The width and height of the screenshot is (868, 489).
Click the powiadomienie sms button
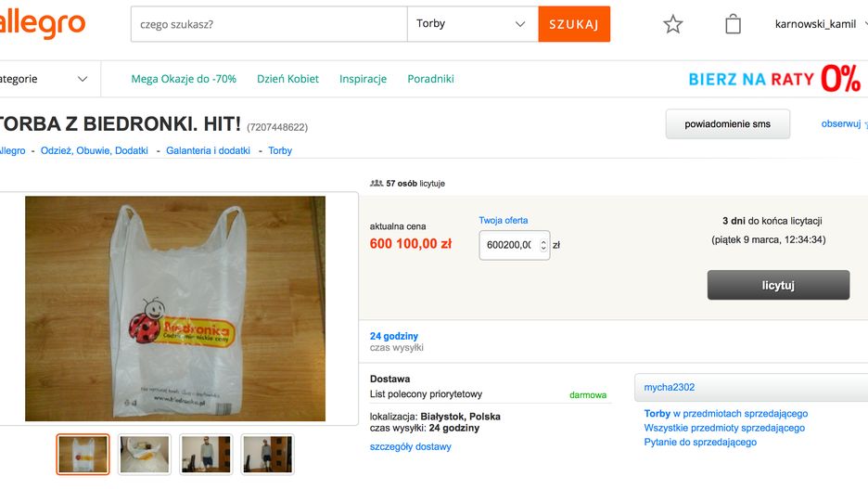(727, 124)
